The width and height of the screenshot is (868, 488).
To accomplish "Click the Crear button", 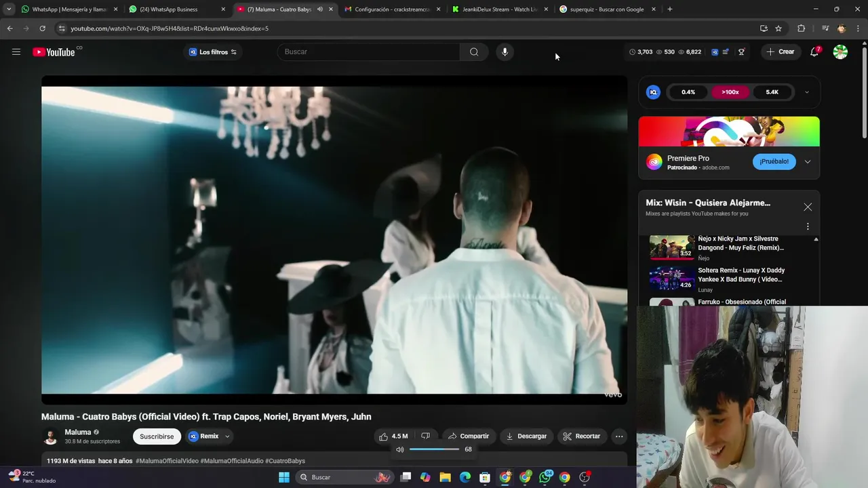I will coord(780,52).
